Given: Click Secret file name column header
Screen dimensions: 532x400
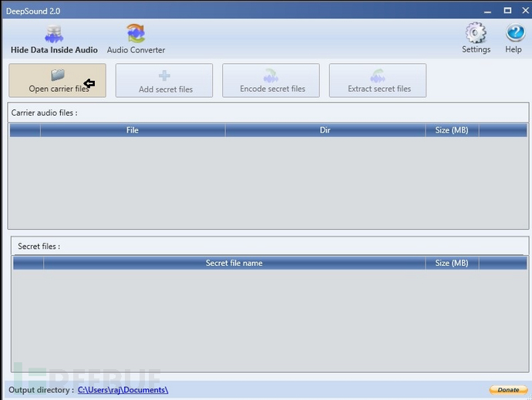Looking at the screenshot, I should click(x=234, y=264).
